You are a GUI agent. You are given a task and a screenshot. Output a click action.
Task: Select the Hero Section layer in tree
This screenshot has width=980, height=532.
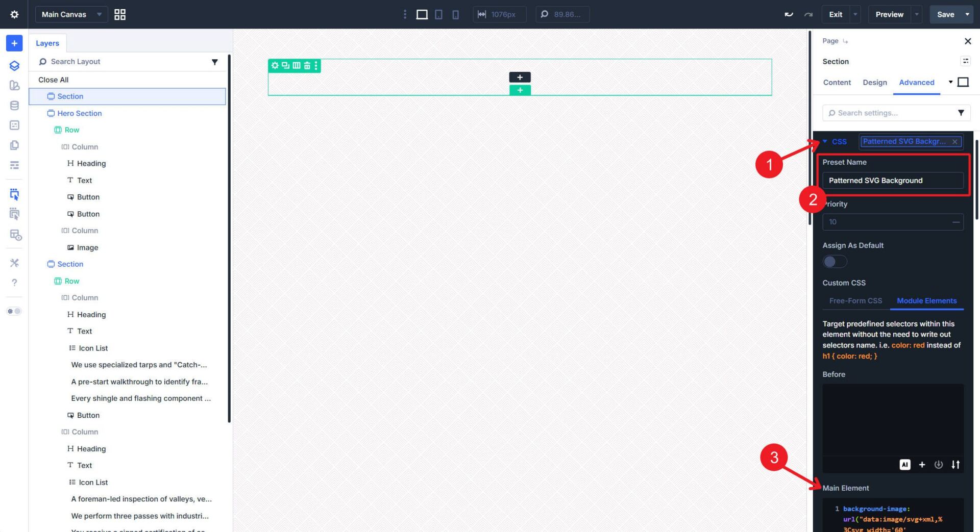click(80, 113)
